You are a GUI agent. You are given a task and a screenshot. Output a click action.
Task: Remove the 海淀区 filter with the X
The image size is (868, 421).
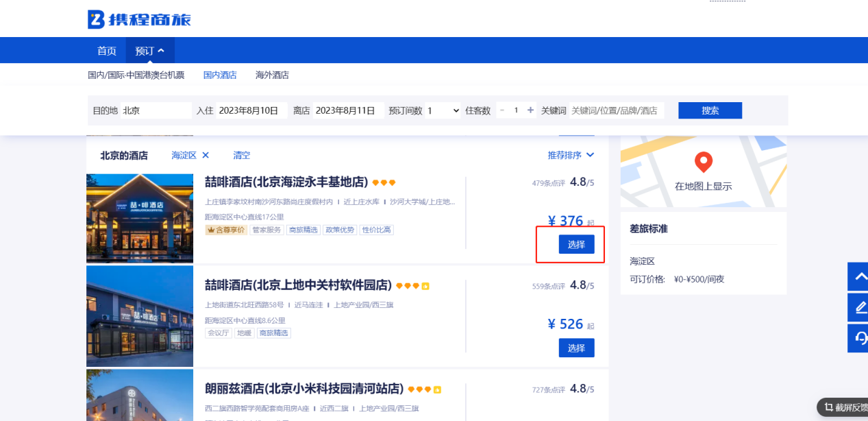pos(206,156)
